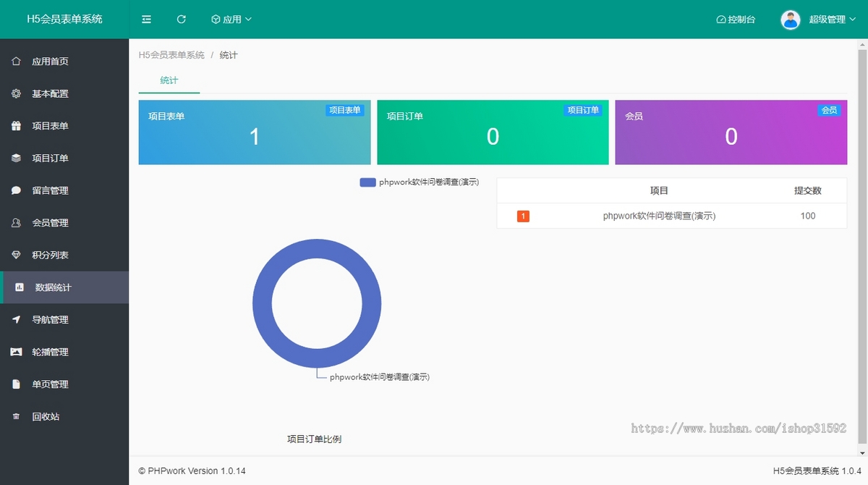
Task: Click the 项目表单 badge on blue card
Action: tap(345, 110)
